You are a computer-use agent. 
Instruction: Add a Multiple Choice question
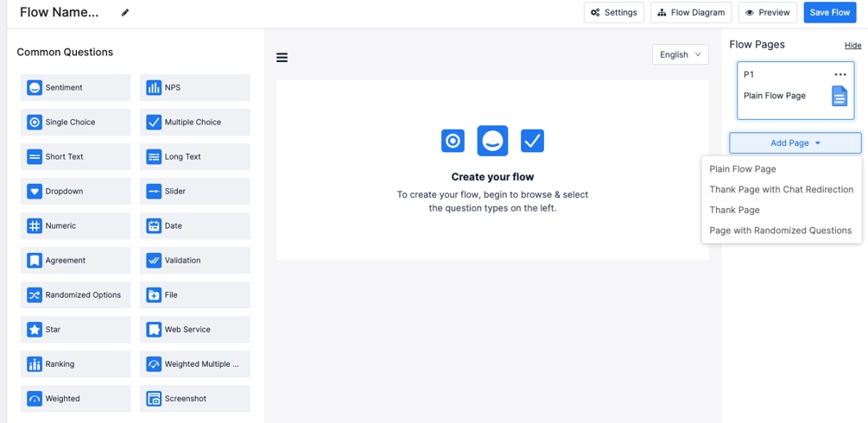[195, 123]
